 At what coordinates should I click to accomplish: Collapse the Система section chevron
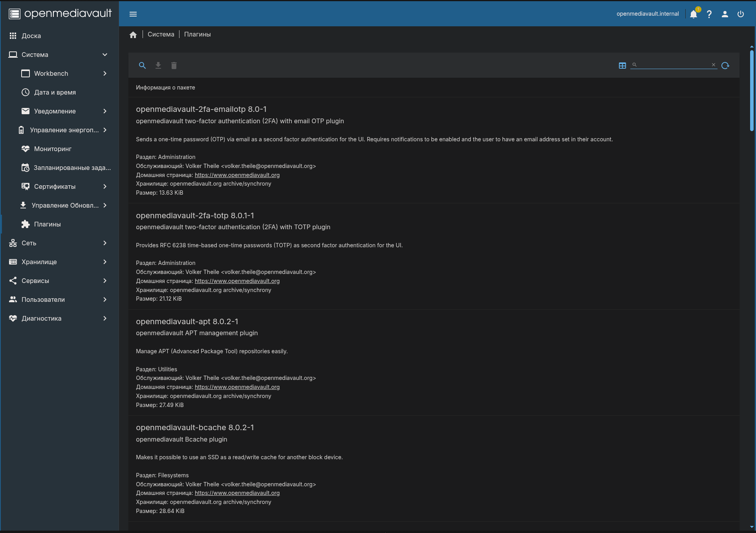[x=105, y=55]
